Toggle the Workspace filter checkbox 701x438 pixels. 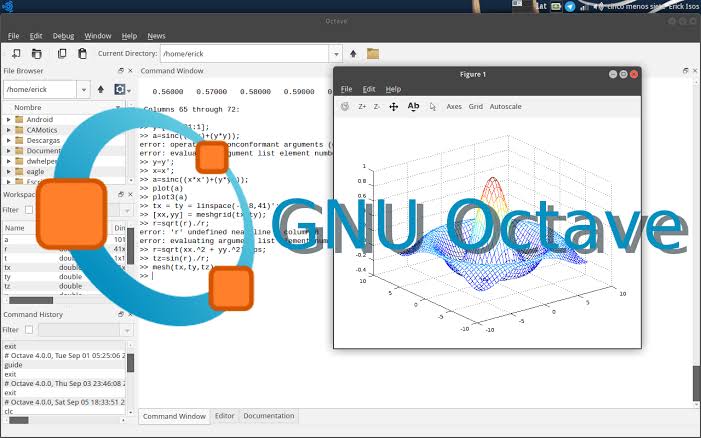(x=29, y=210)
